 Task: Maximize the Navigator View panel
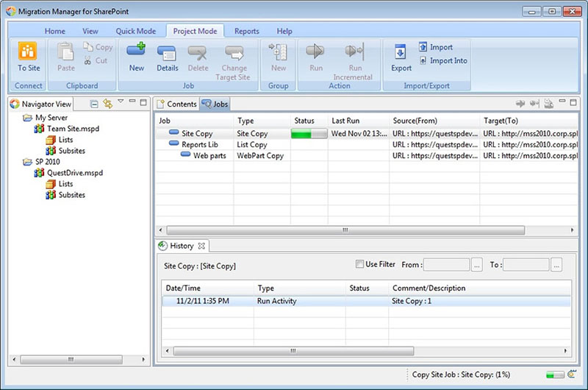(143, 102)
